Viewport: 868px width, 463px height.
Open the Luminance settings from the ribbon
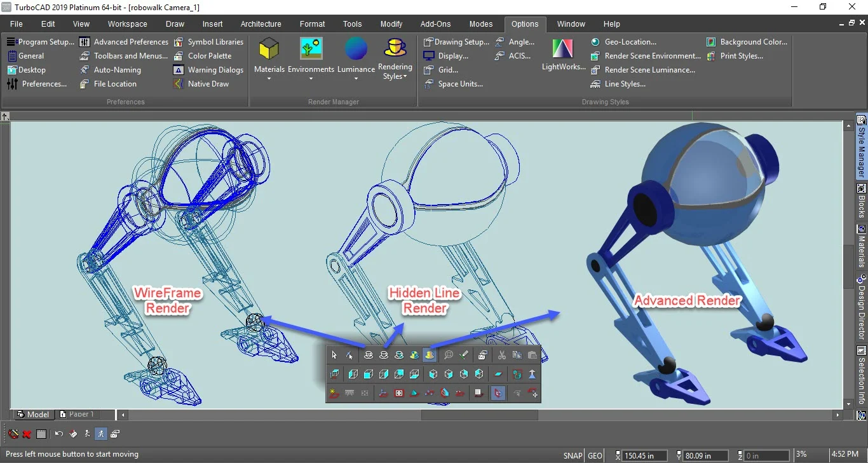point(355,56)
